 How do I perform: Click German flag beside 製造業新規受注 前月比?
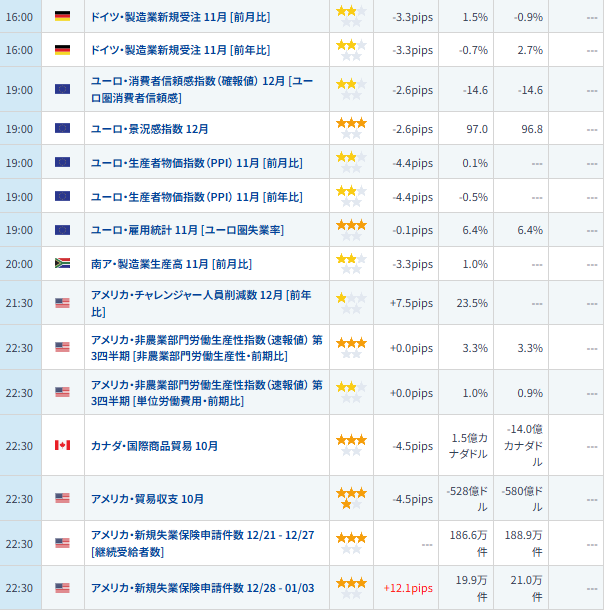tap(62, 16)
